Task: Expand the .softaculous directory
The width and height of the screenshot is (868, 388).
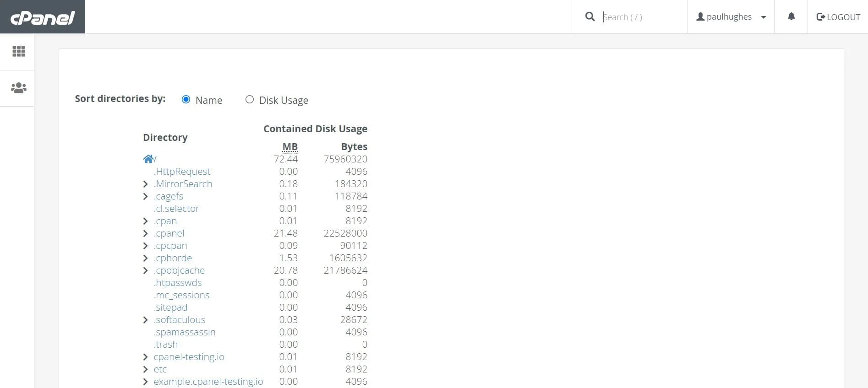Action: (x=146, y=320)
